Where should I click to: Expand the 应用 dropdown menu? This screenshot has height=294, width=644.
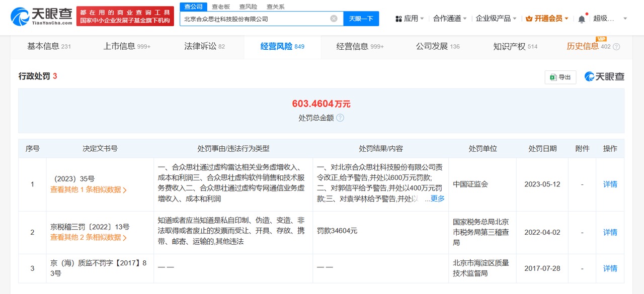422,19
